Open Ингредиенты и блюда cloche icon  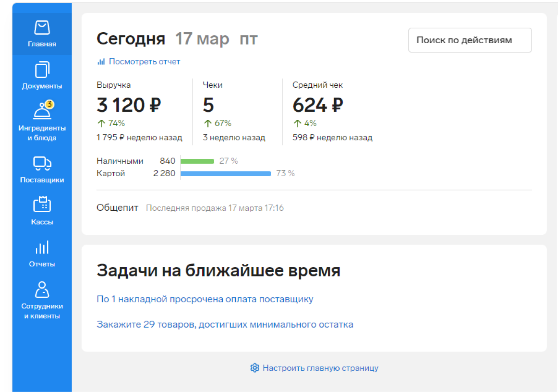[42, 111]
